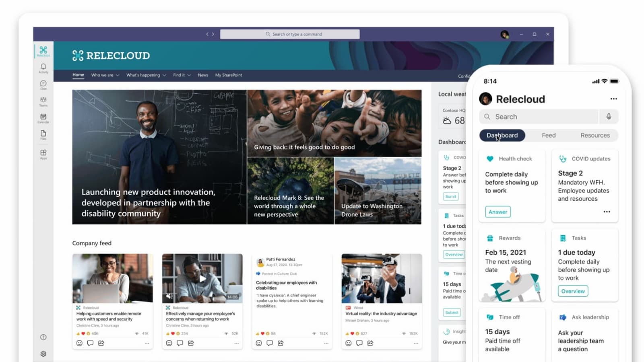
Task: Open the News navigation item
Action: 203,75
